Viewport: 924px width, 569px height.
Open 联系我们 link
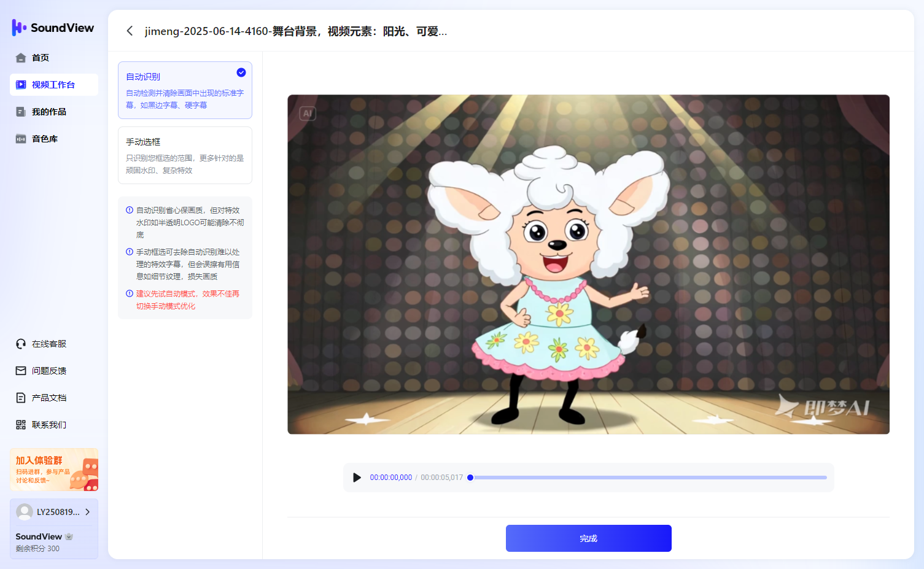click(x=54, y=425)
